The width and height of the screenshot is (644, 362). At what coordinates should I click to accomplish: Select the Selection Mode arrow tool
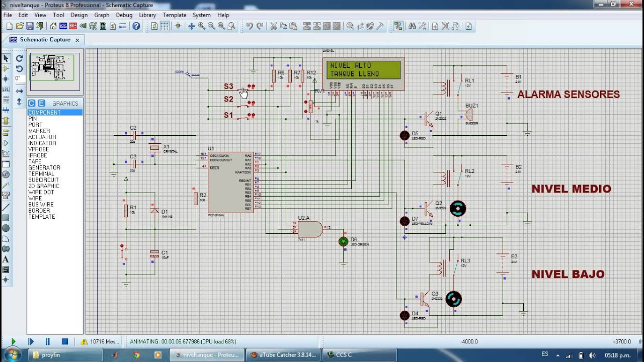pos(6,58)
